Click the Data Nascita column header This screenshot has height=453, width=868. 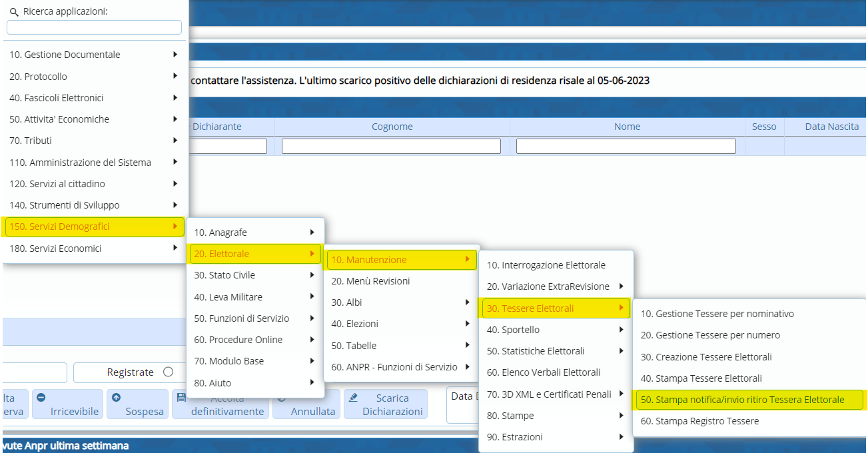[831, 127]
